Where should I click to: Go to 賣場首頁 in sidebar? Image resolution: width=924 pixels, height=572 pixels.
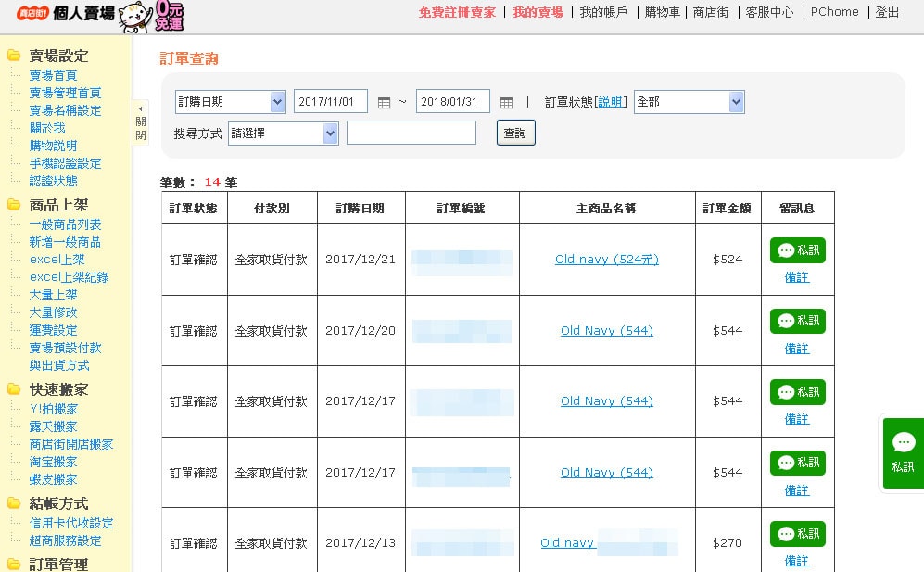(53, 75)
